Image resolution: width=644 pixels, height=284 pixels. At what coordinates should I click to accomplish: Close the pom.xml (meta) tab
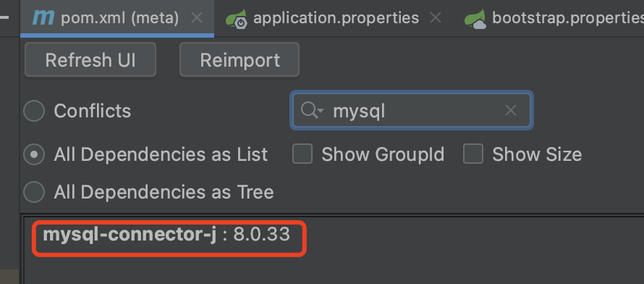(x=197, y=17)
